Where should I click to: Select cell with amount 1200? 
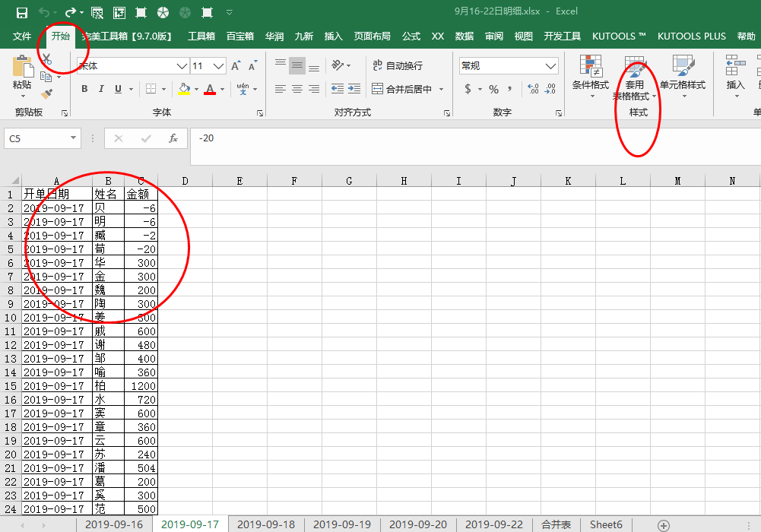[141, 386]
